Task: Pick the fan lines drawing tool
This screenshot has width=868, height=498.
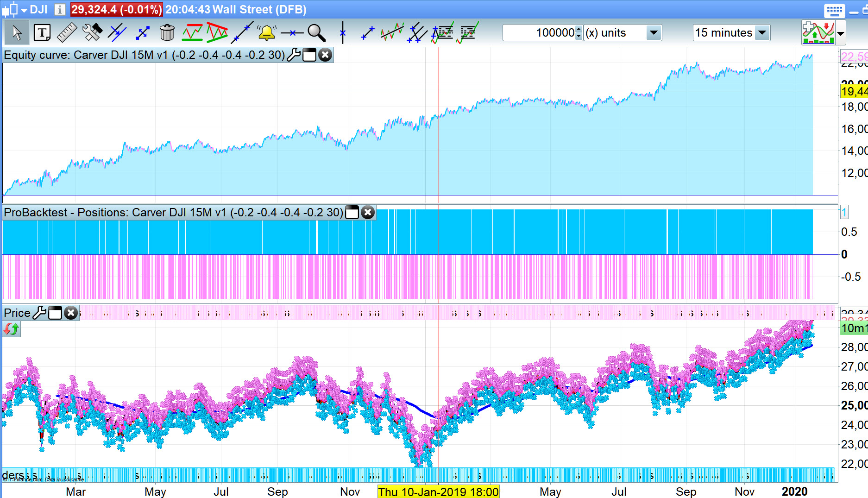Action: (x=417, y=32)
